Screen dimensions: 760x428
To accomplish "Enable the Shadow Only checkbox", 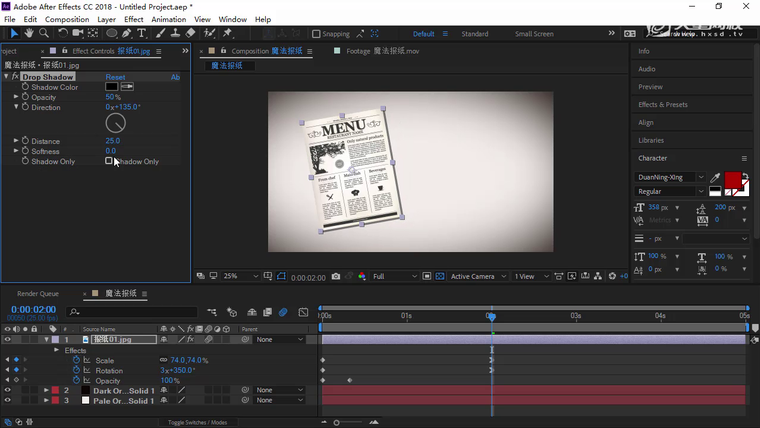I will click(x=109, y=161).
